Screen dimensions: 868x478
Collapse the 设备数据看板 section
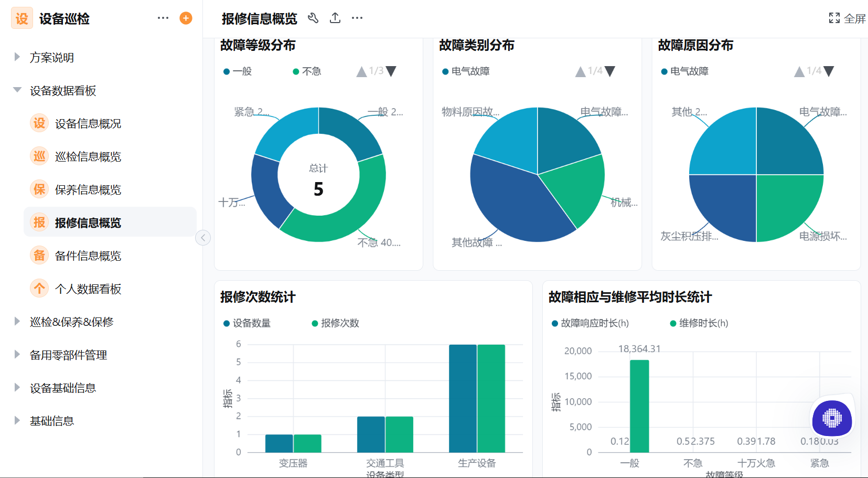(17, 90)
